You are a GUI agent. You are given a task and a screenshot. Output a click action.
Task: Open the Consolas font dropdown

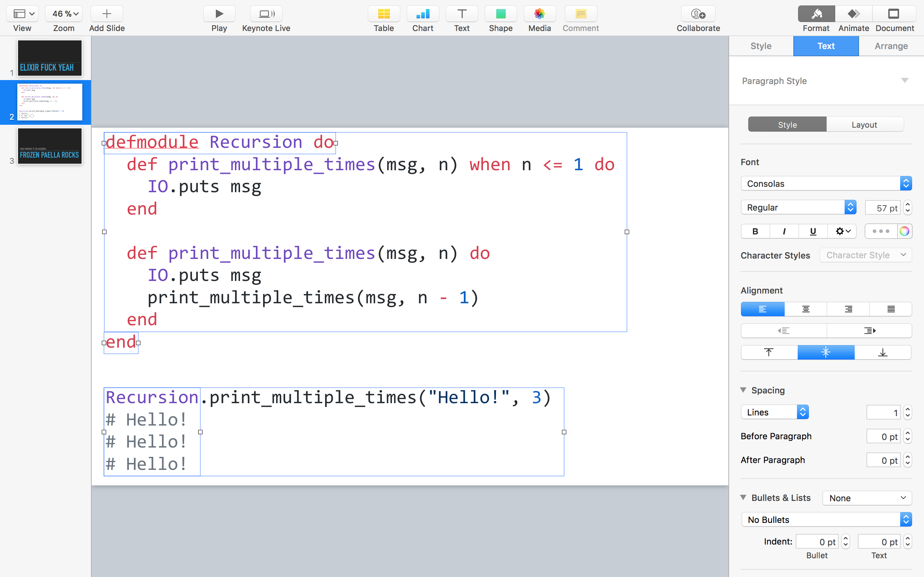click(826, 184)
